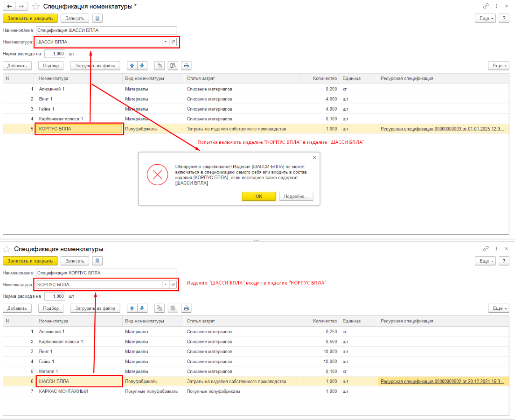Open the ШАССИ БПЛА nomenclature item card icon

coord(173,42)
